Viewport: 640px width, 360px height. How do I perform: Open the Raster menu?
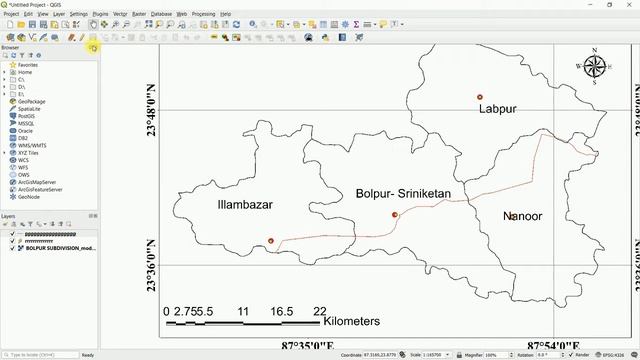pyautogui.click(x=139, y=14)
